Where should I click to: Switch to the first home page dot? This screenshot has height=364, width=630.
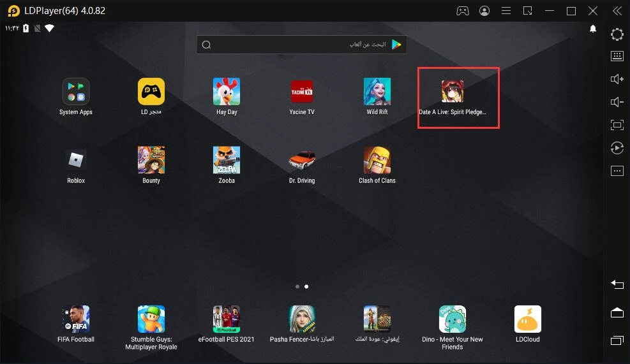coord(297,286)
